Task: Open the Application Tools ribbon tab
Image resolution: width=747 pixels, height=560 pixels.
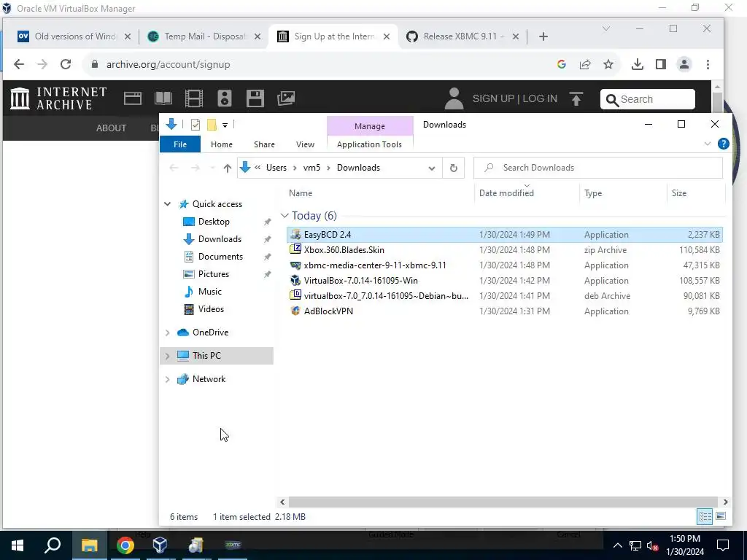Action: [369, 144]
